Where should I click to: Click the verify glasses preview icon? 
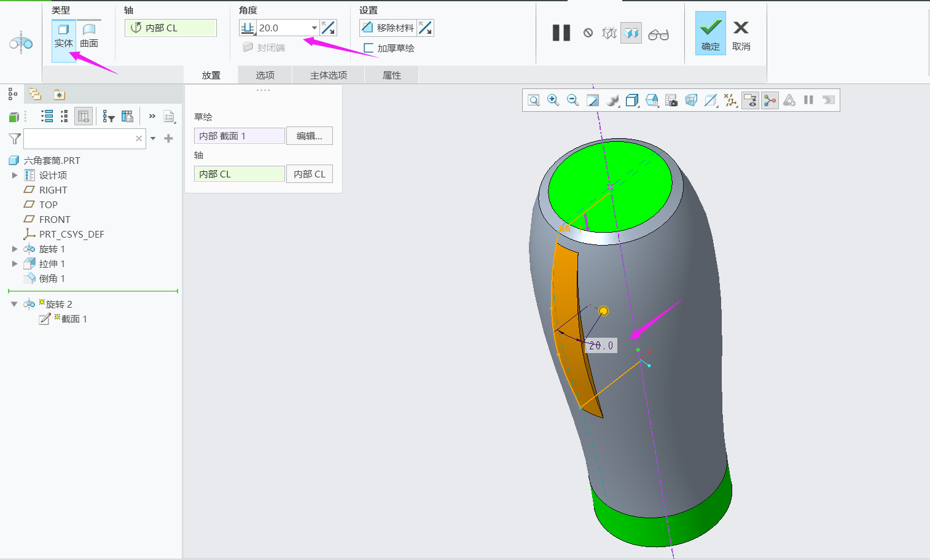658,34
